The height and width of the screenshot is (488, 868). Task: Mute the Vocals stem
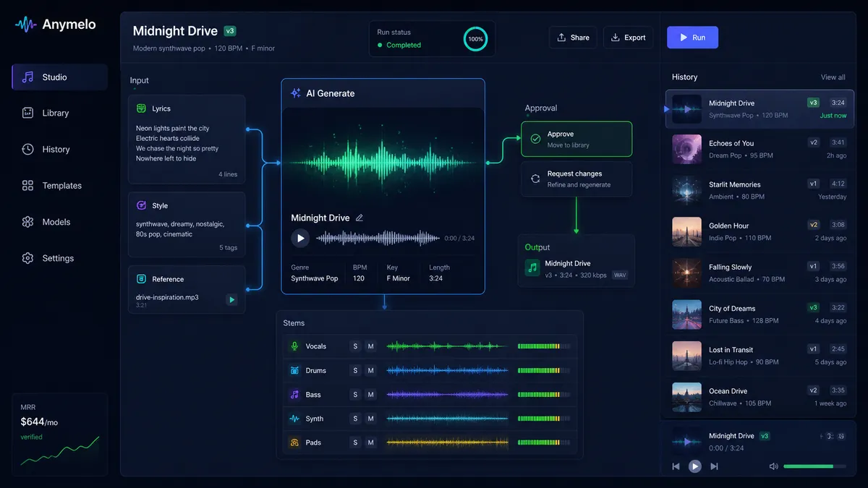[x=370, y=346]
